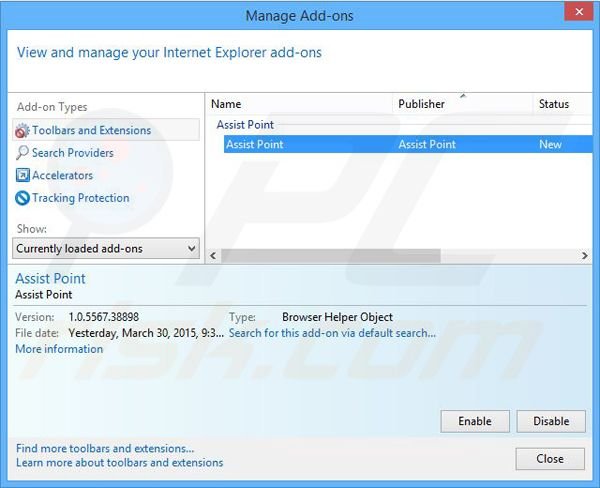
Task: Click the New status cell
Action: tap(550, 144)
